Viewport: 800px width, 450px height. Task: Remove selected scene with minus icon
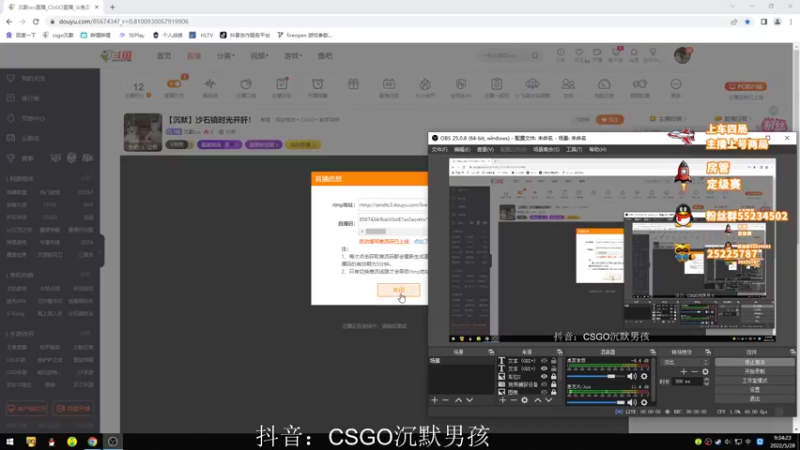(x=445, y=401)
